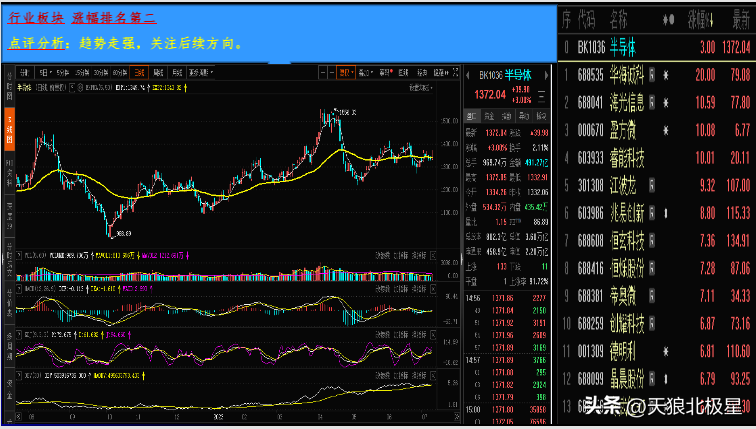Close the KDJ indicator sub-panel
Screen dimensions: 756x429
tap(433, 335)
